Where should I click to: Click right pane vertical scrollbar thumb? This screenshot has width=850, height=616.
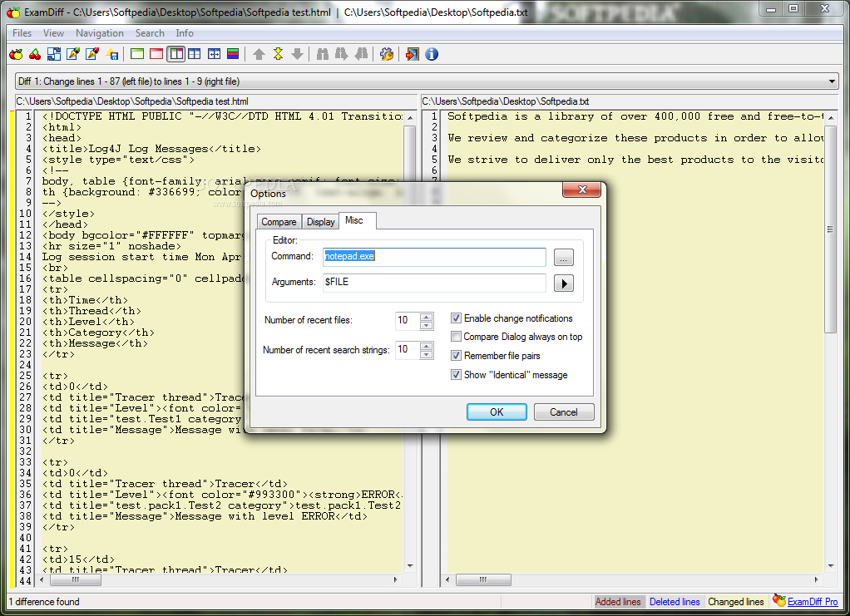pos(830,229)
